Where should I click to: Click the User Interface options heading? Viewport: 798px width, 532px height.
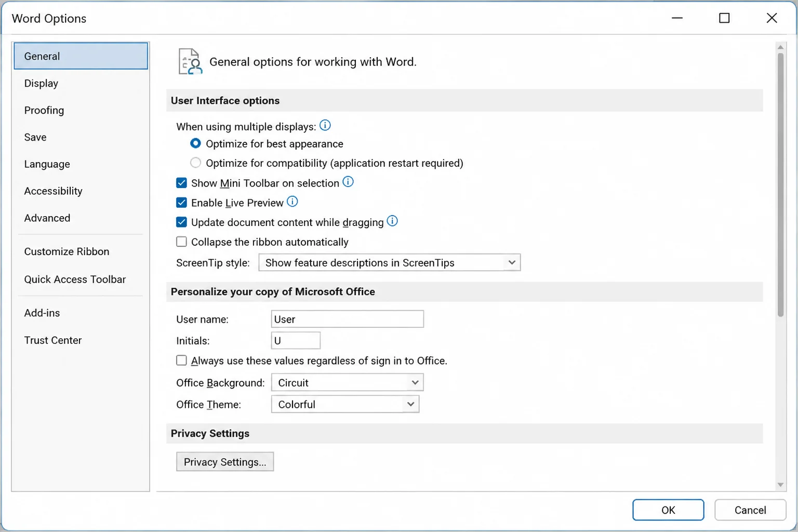(225, 101)
